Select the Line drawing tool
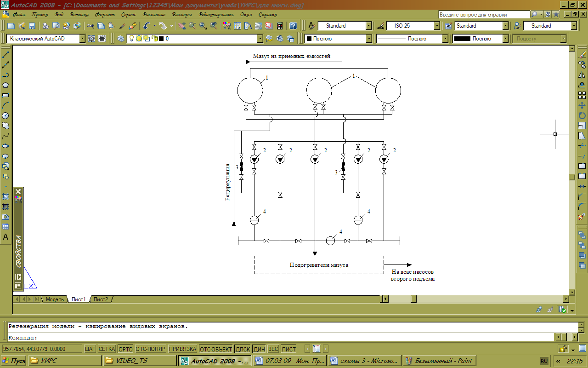The height and width of the screenshot is (368, 588). [x=6, y=55]
